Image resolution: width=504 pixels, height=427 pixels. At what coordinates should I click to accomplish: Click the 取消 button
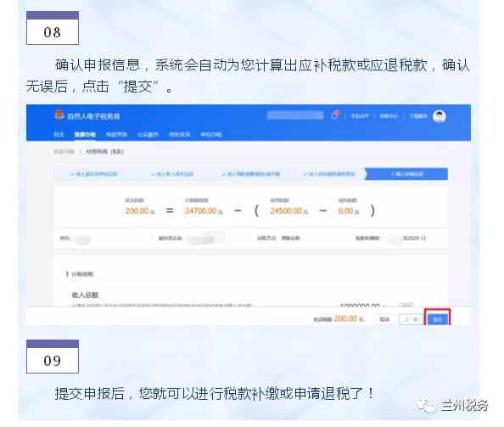pyautogui.click(x=384, y=319)
